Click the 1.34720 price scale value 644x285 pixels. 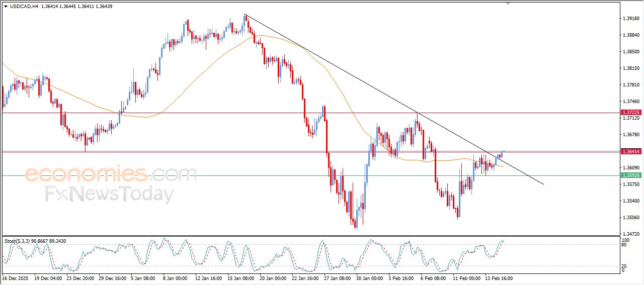pyautogui.click(x=630, y=234)
